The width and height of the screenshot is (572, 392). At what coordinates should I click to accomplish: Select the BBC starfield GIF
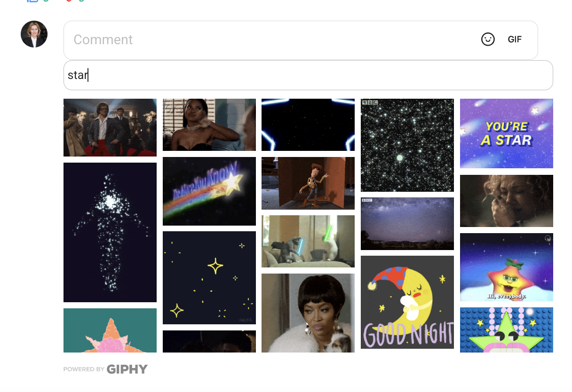click(x=407, y=145)
